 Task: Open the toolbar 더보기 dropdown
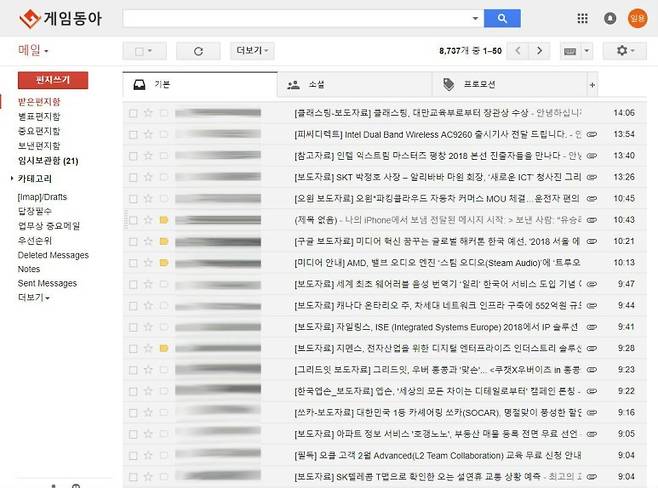252,51
